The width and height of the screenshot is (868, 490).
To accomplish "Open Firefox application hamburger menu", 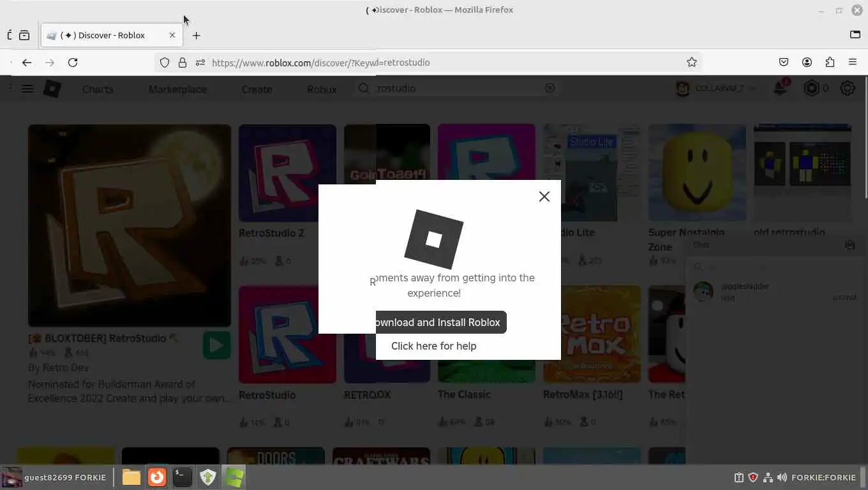I will [853, 63].
